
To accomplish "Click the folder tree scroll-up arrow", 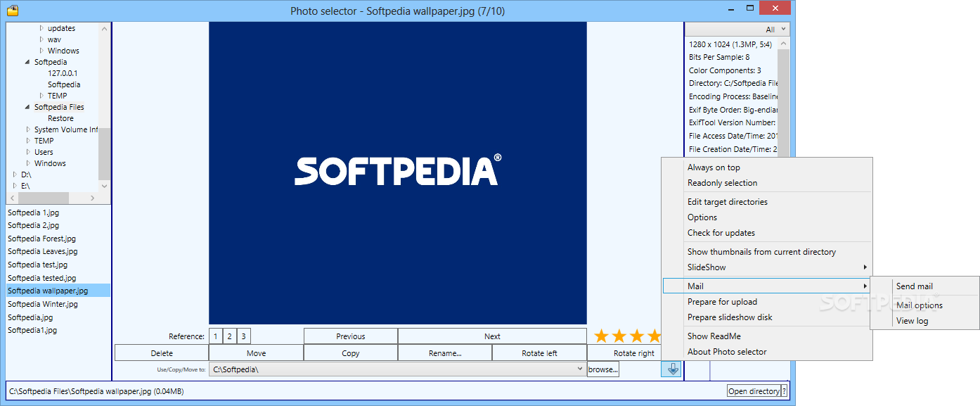I will pyautogui.click(x=104, y=29).
